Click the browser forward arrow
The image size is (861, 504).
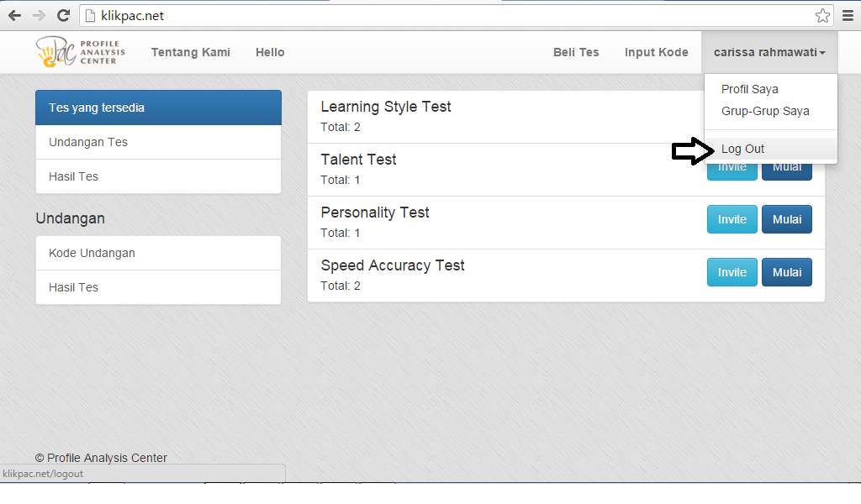39,16
